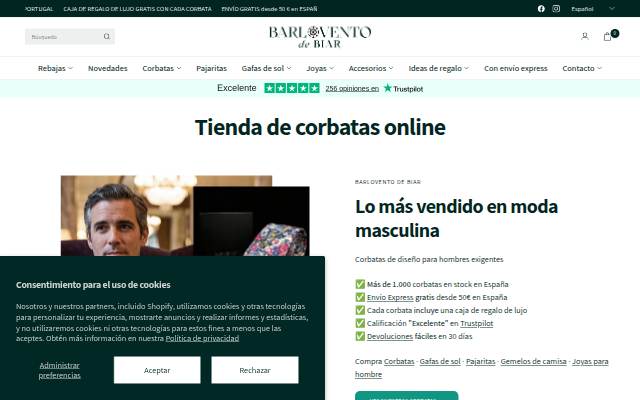Open Con envío express menu item
Image resolution: width=640 pixels, height=400 pixels.
[516, 68]
